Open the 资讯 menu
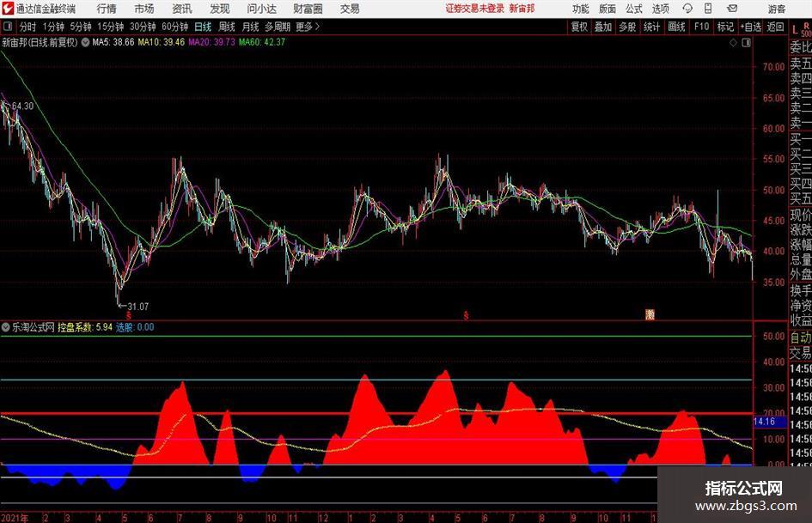The image size is (812, 523). click(182, 9)
